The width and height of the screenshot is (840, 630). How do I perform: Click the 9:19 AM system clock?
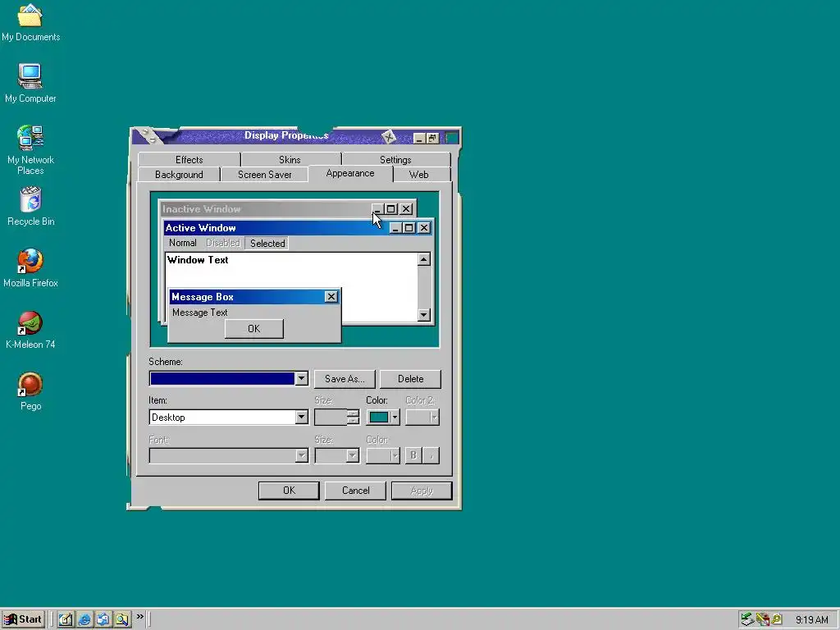click(811, 620)
